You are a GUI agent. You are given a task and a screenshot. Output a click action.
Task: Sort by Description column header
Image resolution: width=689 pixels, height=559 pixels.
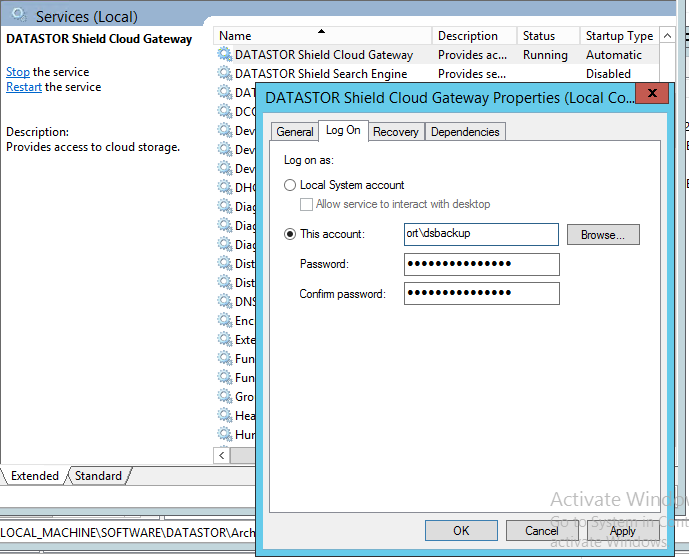[474, 36]
